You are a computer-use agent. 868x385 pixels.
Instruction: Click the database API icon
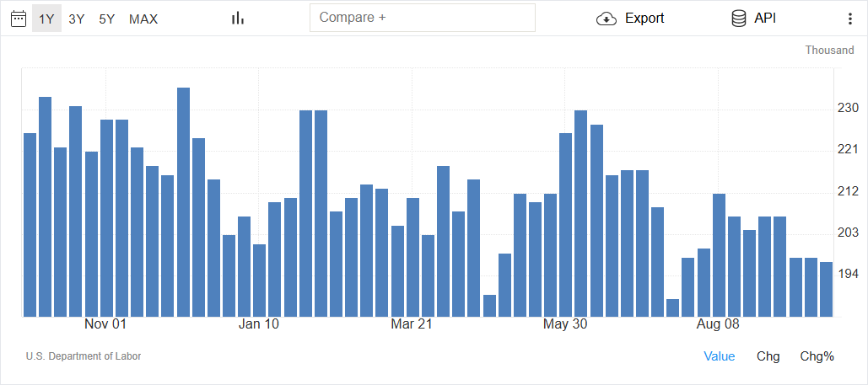[738, 19]
